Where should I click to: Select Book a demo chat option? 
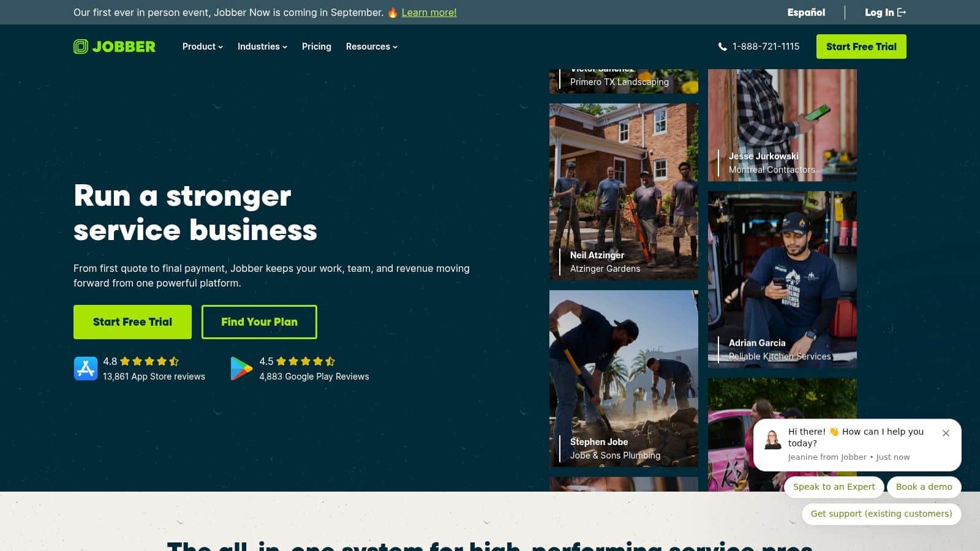(924, 487)
